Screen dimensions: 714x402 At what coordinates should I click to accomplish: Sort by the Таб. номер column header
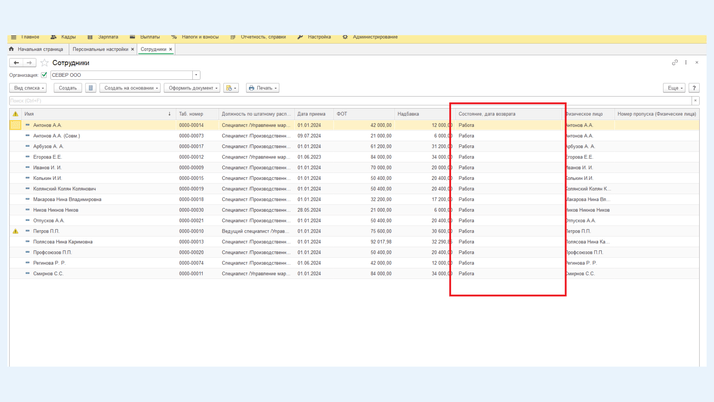[191, 114]
